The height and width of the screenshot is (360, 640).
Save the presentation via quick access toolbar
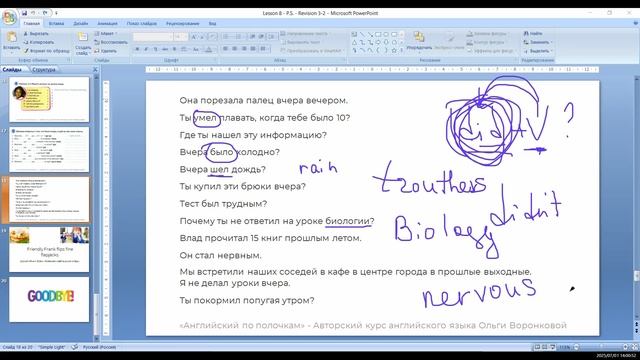click(25, 13)
